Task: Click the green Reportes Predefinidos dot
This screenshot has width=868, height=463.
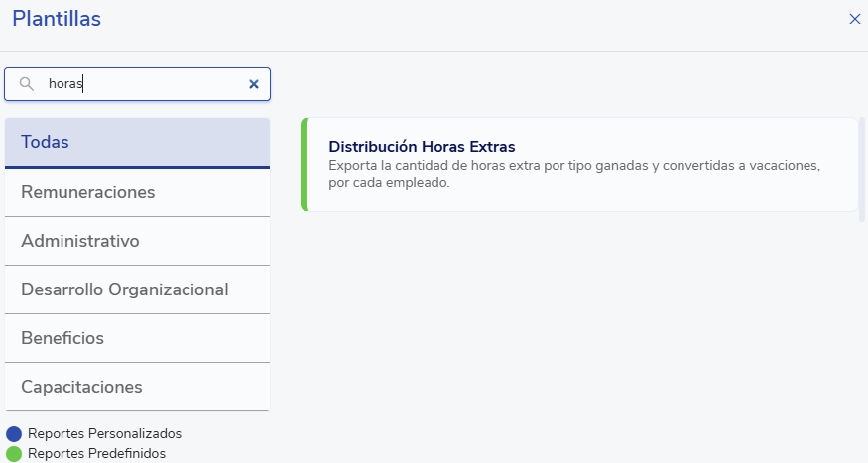Action: pos(14,453)
